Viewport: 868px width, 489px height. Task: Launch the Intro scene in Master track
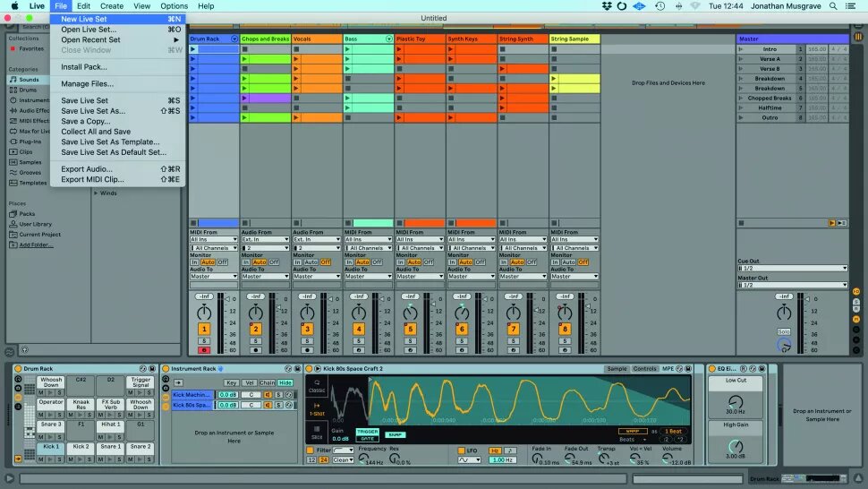741,48
